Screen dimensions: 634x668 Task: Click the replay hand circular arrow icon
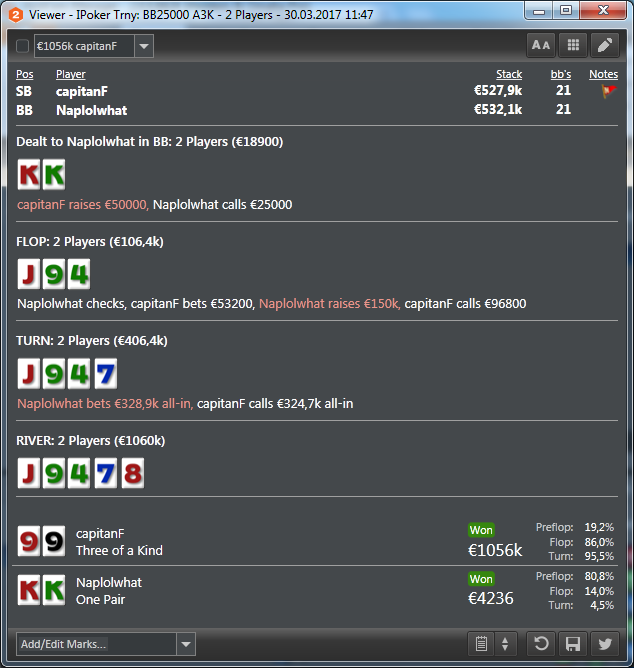click(x=541, y=643)
